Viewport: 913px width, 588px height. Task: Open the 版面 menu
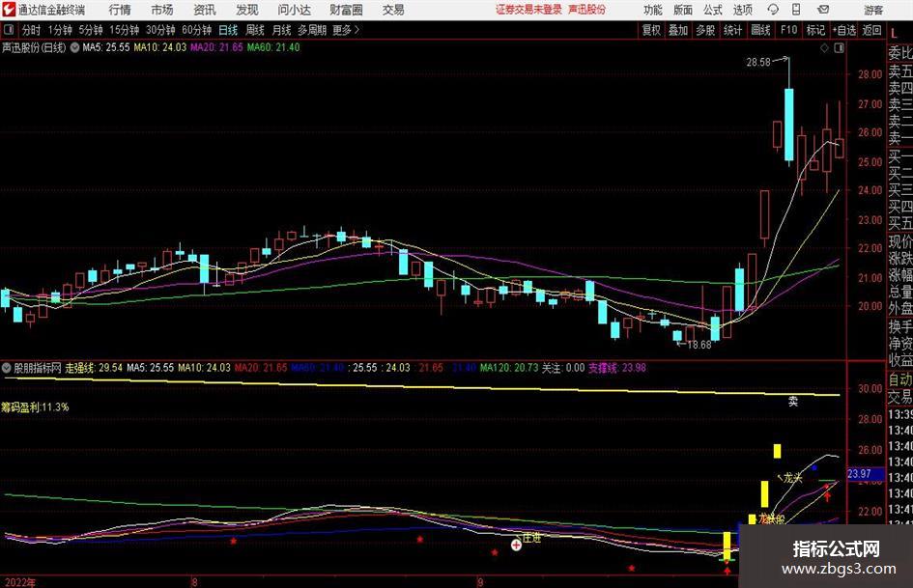(683, 10)
